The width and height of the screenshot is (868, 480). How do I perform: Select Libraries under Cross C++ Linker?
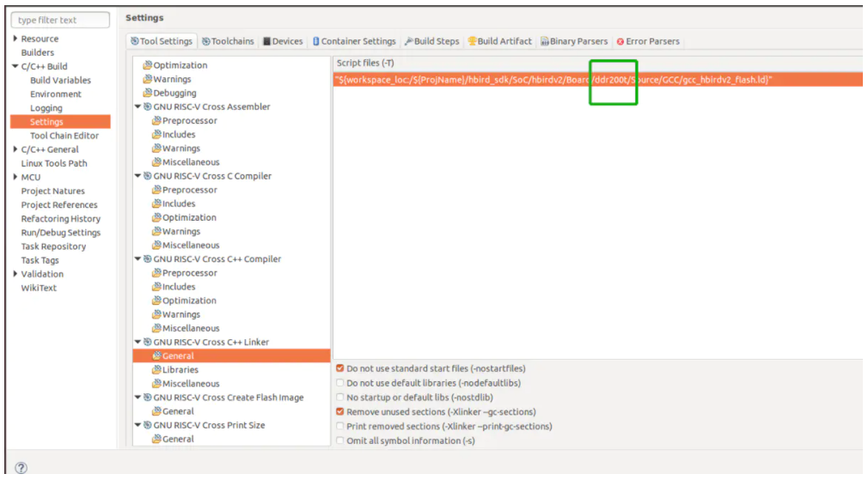point(180,370)
